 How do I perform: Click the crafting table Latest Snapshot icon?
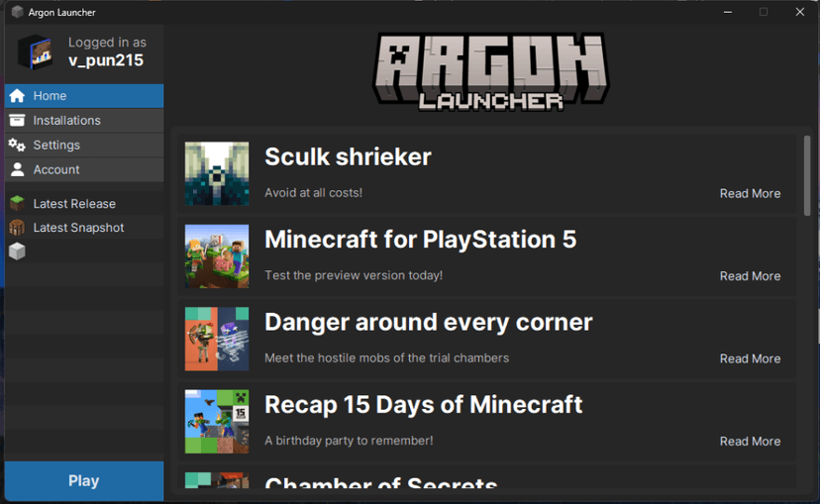(17, 228)
